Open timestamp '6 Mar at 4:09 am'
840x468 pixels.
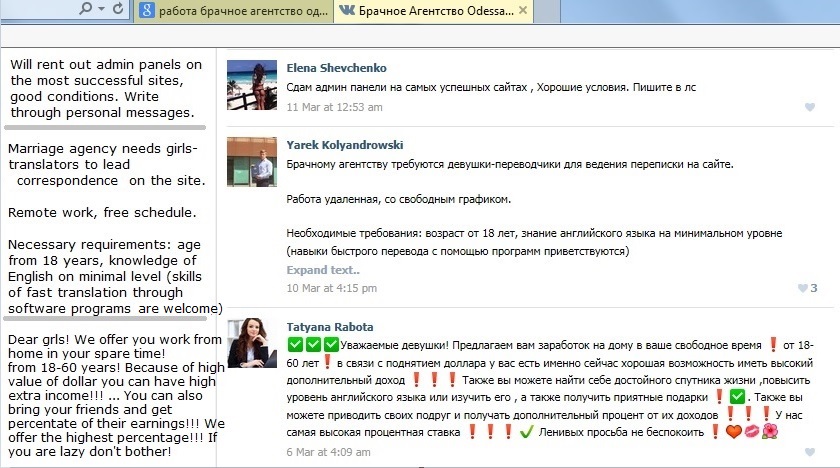click(328, 452)
